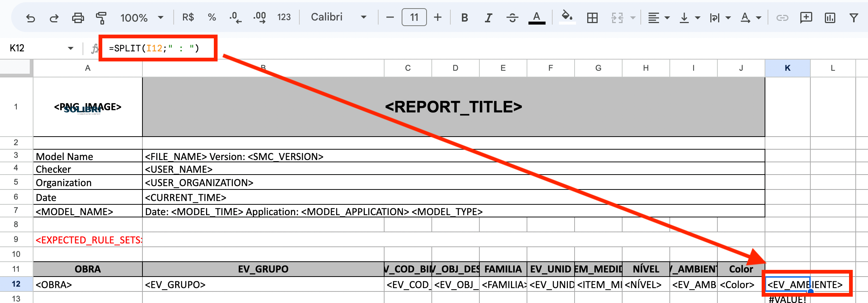
Task: Open the fill color picker
Action: pyautogui.click(x=567, y=17)
